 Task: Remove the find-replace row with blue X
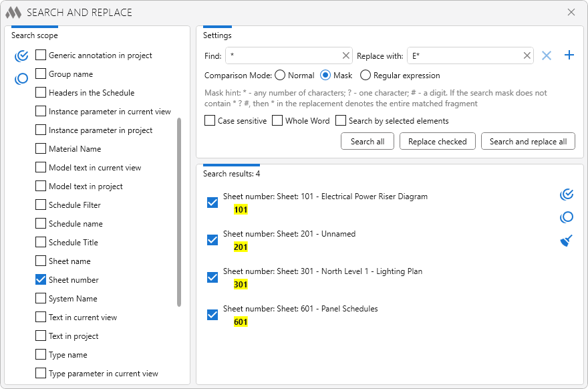tap(547, 55)
